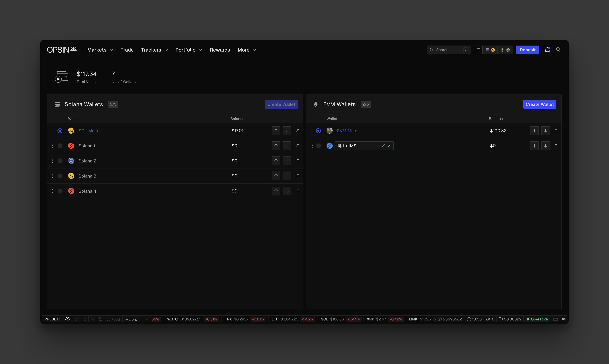
Task: Open preset settings gear in status bar
Action: (x=67, y=319)
